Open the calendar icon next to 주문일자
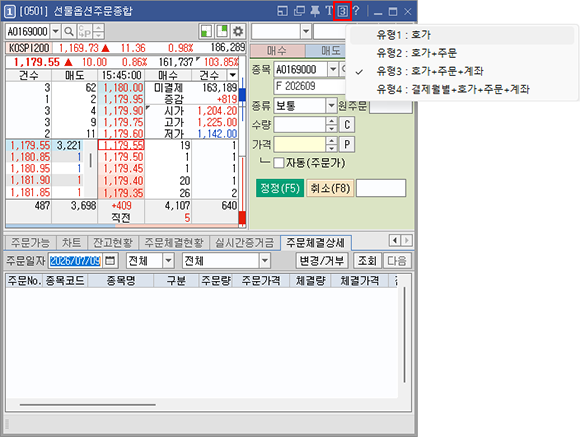This screenshot has height=437, width=580. pyautogui.click(x=110, y=261)
